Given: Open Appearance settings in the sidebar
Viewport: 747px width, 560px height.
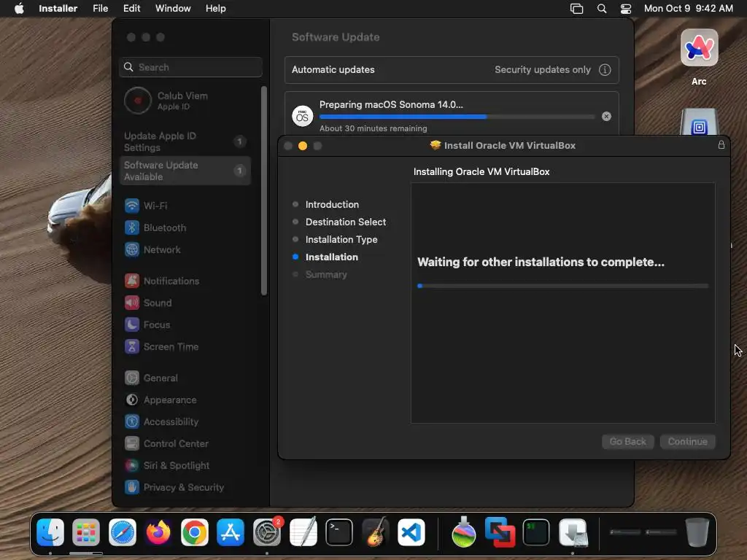Looking at the screenshot, I should (186, 400).
